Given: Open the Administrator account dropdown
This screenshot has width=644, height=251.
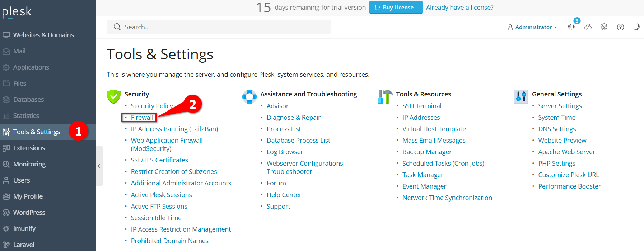Looking at the screenshot, I should pyautogui.click(x=532, y=27).
